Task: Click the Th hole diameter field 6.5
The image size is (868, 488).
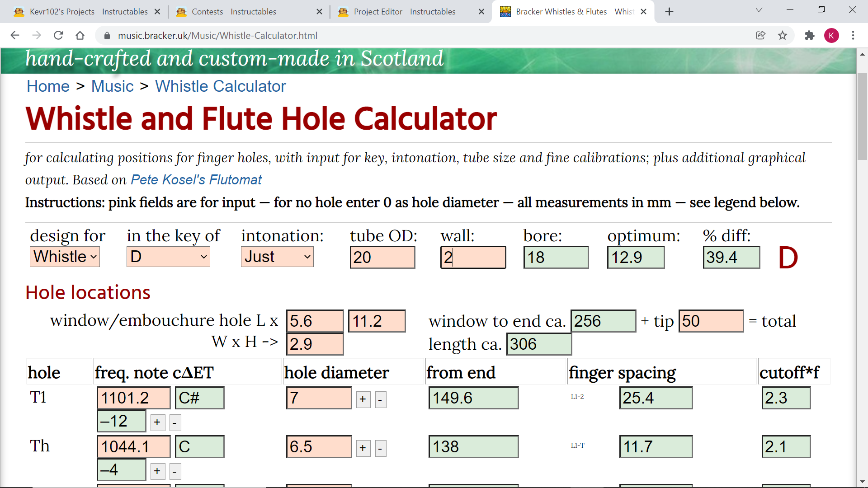Action: click(x=319, y=447)
